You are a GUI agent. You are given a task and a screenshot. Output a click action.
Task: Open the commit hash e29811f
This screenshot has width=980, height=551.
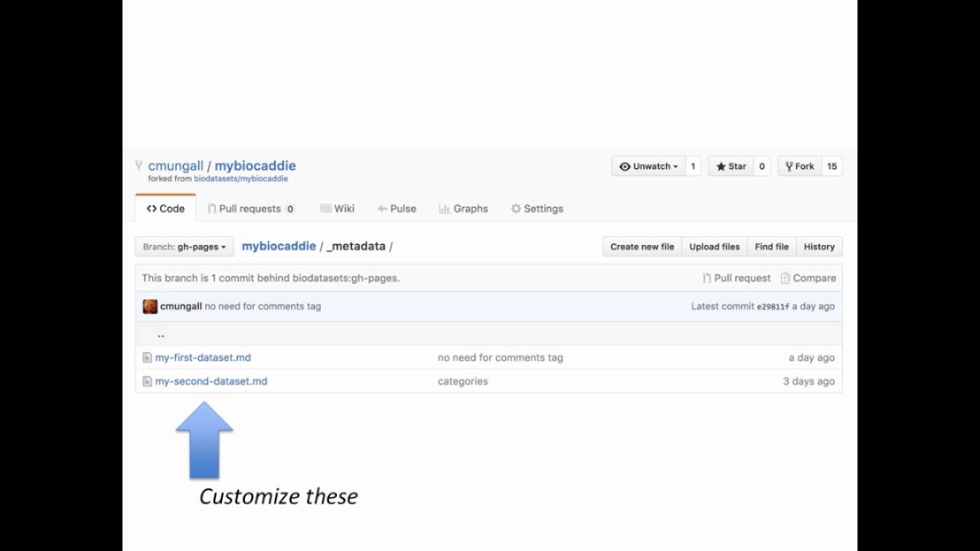[773, 307]
